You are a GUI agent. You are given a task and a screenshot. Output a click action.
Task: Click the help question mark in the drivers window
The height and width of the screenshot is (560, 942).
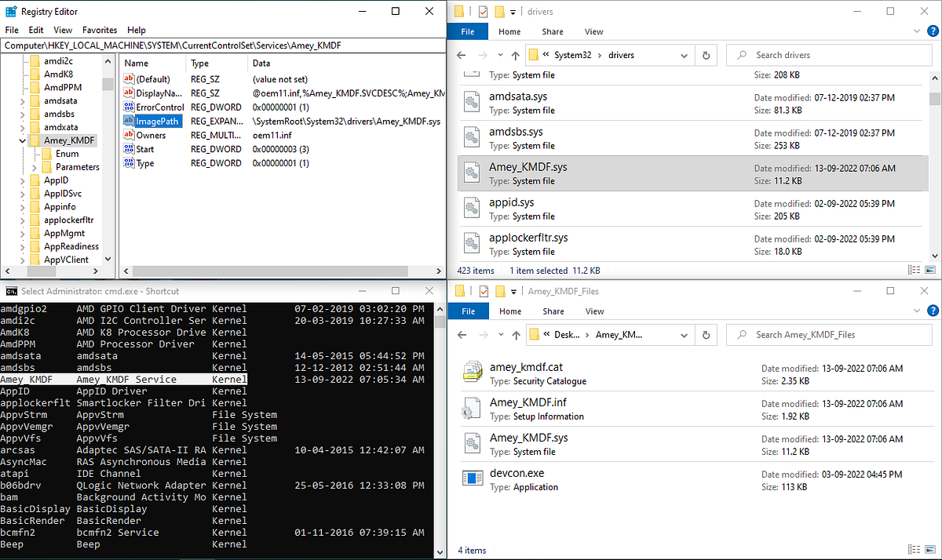[933, 31]
